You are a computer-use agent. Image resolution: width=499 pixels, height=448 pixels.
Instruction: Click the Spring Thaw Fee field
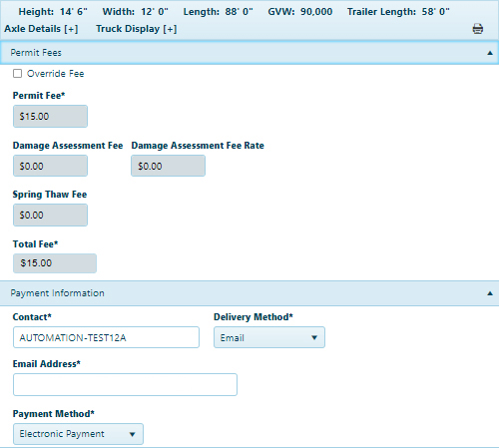coord(50,216)
